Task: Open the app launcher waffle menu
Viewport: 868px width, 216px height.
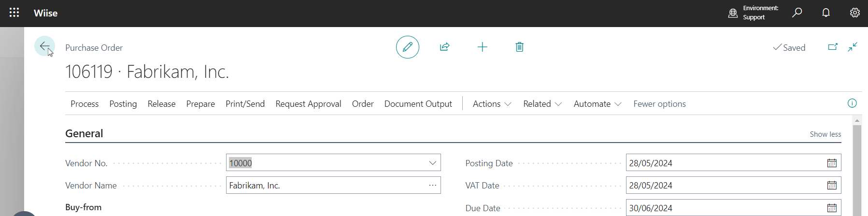Action: click(x=14, y=13)
